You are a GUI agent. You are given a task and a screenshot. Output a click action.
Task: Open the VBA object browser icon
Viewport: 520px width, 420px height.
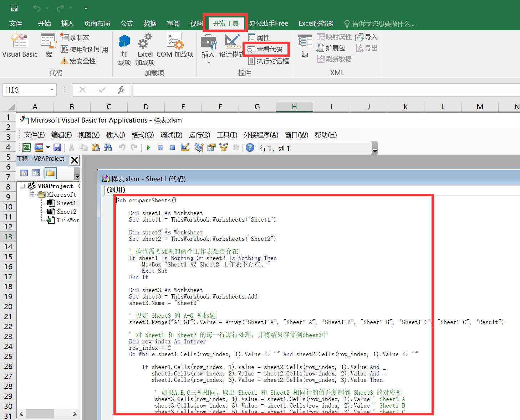pyautogui.click(x=224, y=147)
